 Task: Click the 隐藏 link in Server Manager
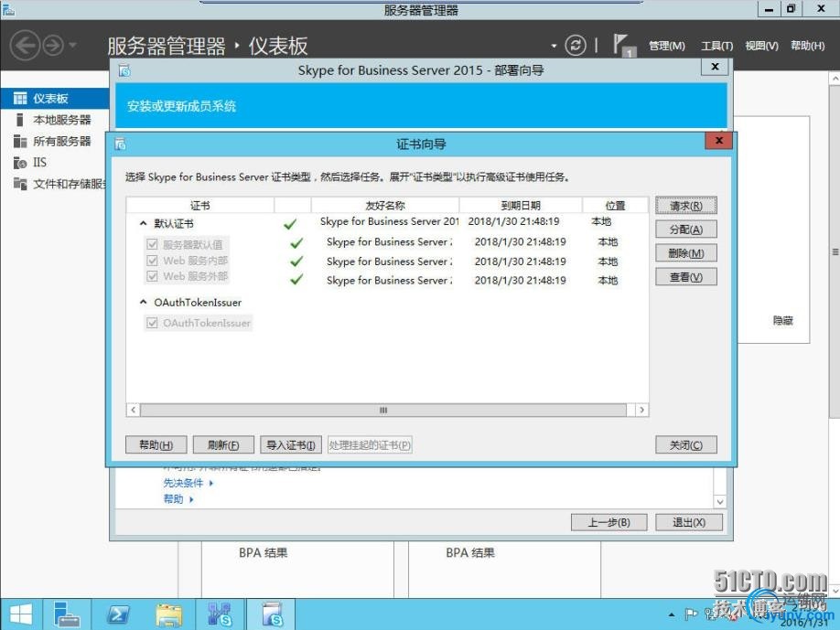coord(782,321)
